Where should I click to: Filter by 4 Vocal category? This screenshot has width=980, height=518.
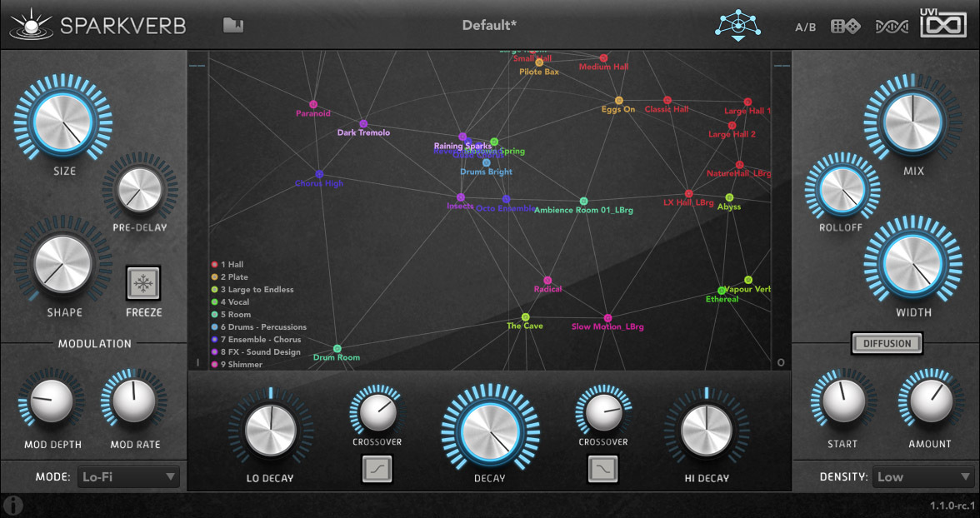click(231, 301)
